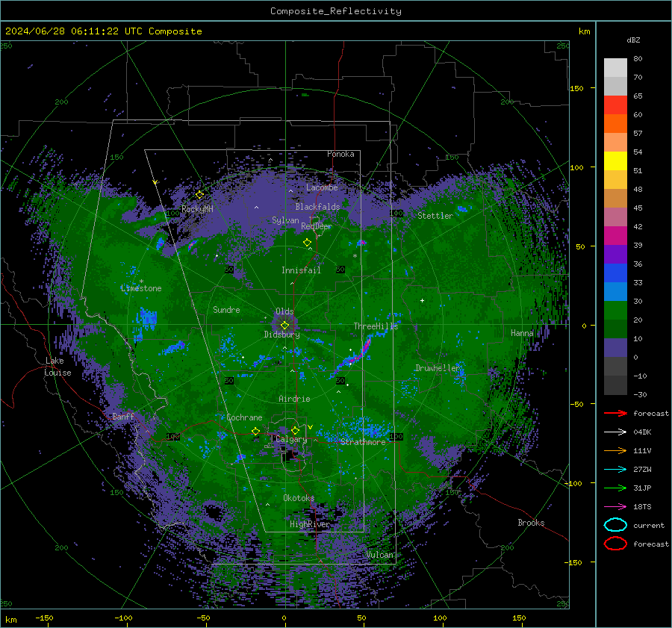Select the purple 10 dBZ color swatch

615,348
